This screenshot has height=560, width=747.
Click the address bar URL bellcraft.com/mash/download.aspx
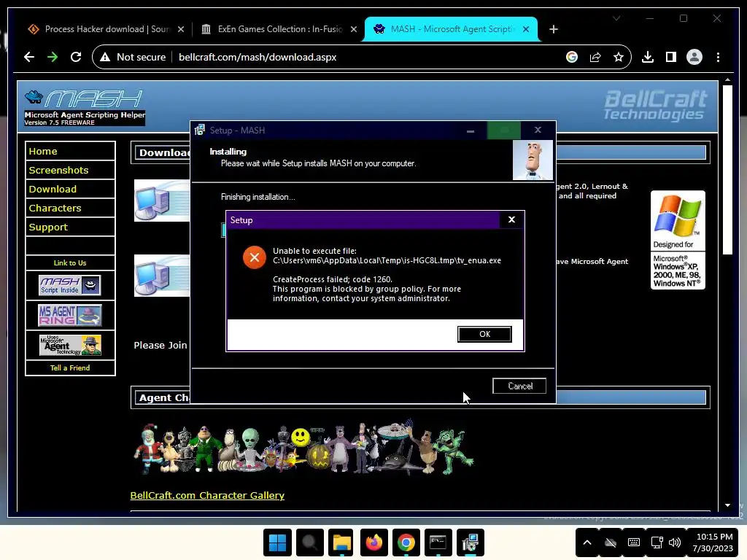258,57
